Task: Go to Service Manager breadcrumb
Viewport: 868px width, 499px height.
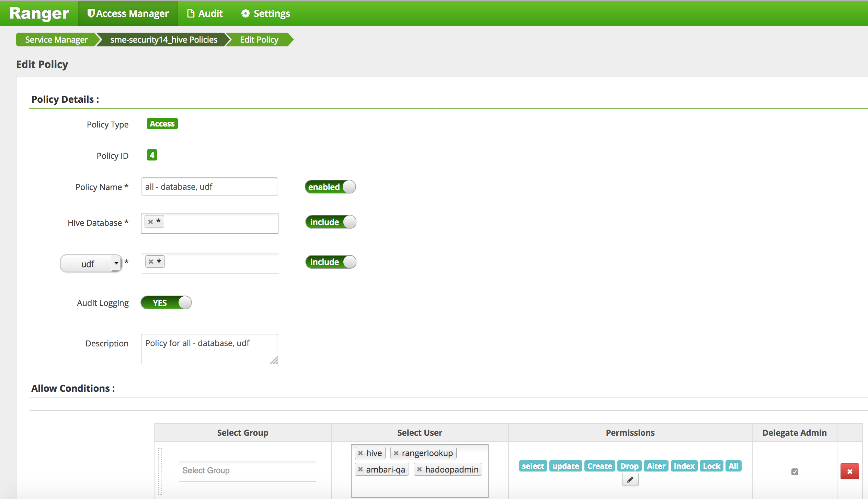Action: click(x=56, y=40)
